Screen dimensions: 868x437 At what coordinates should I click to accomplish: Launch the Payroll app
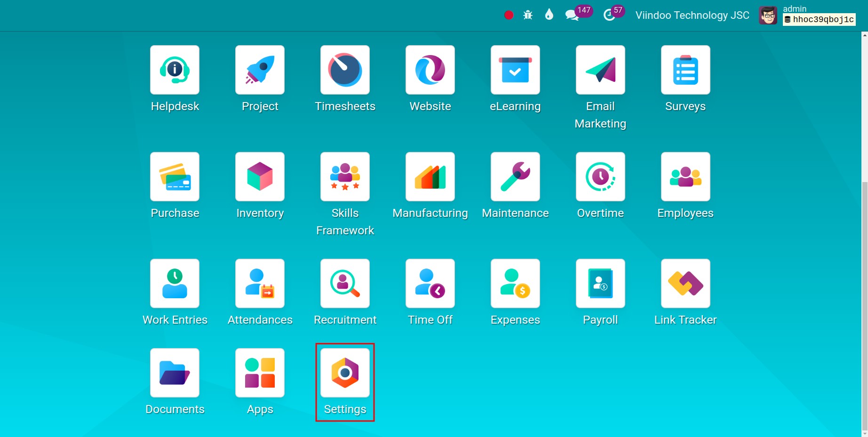600,284
